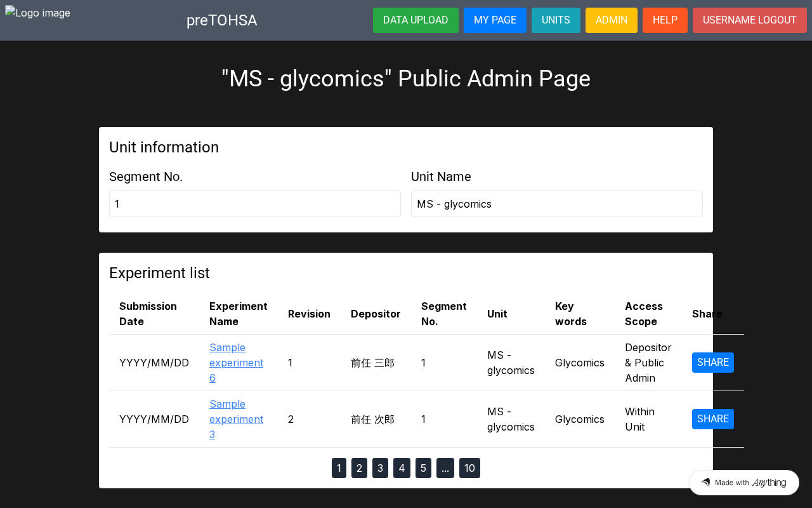Open the Help page

click(665, 20)
